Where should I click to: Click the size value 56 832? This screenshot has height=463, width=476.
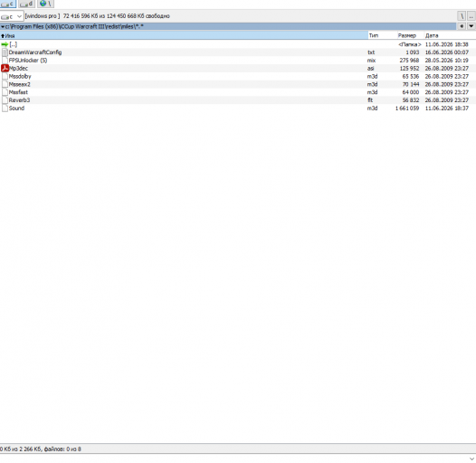click(x=411, y=100)
